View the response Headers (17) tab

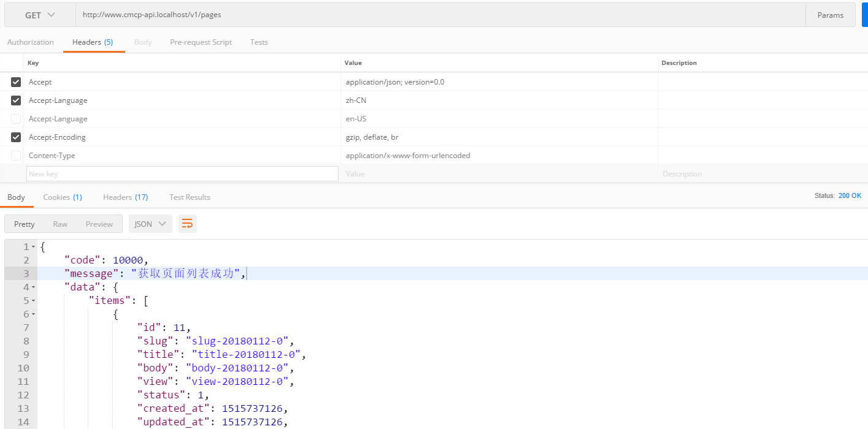pos(125,197)
